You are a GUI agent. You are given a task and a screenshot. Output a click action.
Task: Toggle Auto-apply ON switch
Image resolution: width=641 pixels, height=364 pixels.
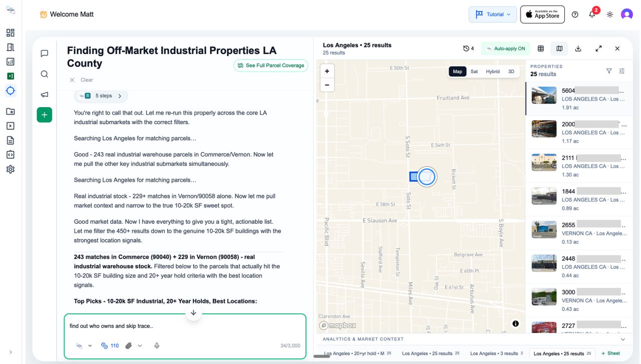coord(505,49)
